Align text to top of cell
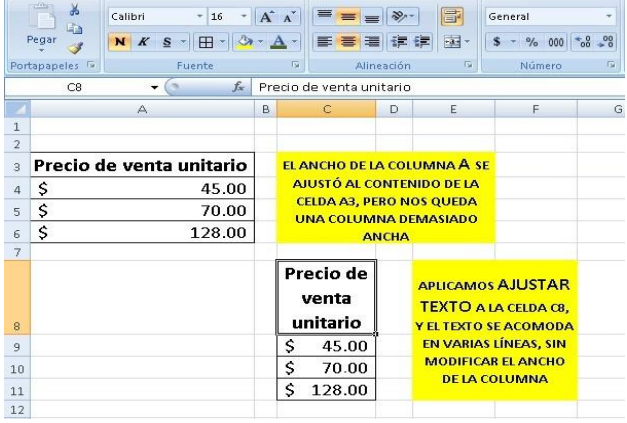 point(324,16)
